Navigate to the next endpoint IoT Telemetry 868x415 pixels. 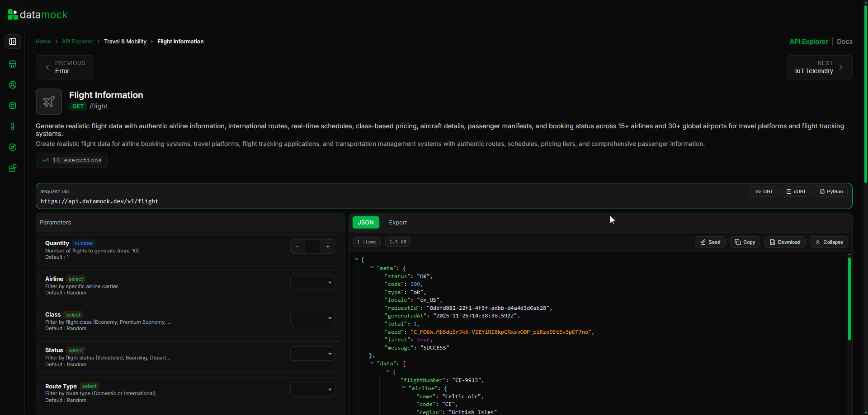(x=820, y=67)
